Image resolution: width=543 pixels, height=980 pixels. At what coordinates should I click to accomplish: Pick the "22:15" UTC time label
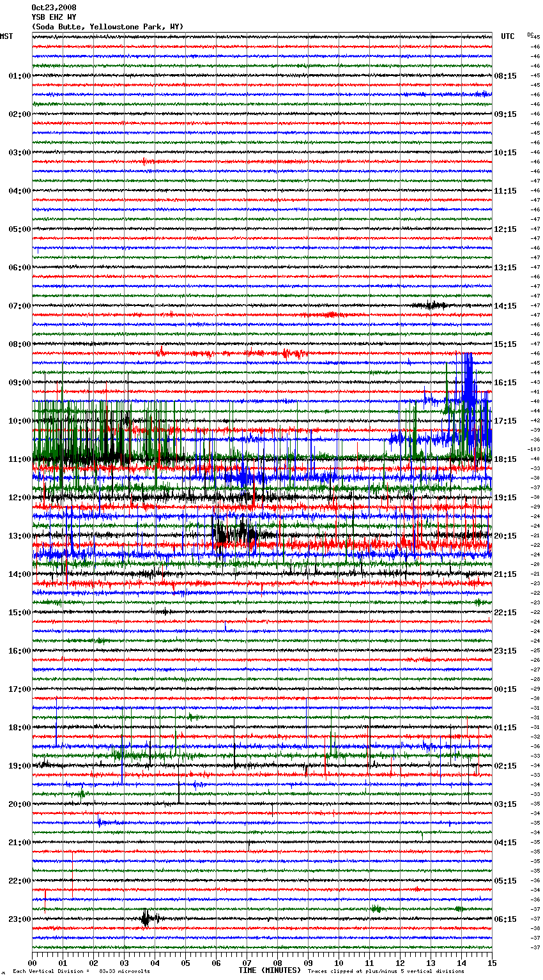505,613
